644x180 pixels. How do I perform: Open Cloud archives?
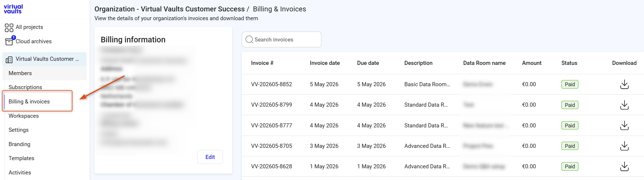pos(34,41)
